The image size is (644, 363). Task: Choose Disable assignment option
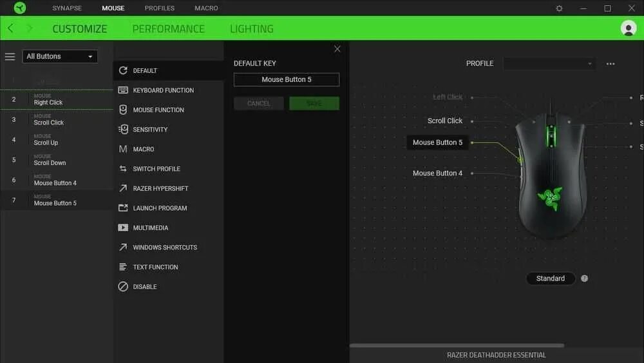point(168,286)
